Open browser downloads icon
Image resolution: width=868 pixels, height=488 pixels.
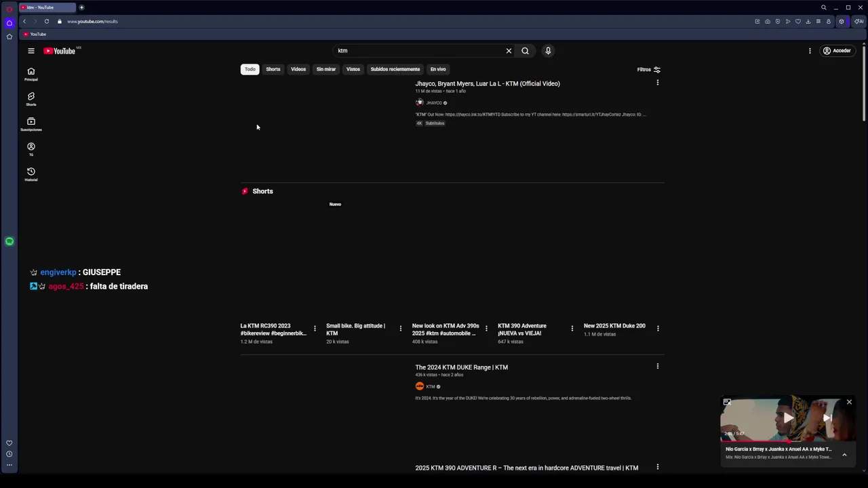point(808,22)
